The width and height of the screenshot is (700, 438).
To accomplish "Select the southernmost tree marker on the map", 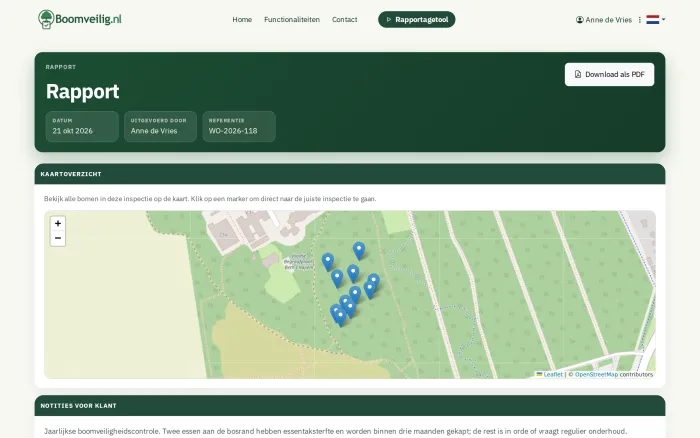I will pos(341,318).
